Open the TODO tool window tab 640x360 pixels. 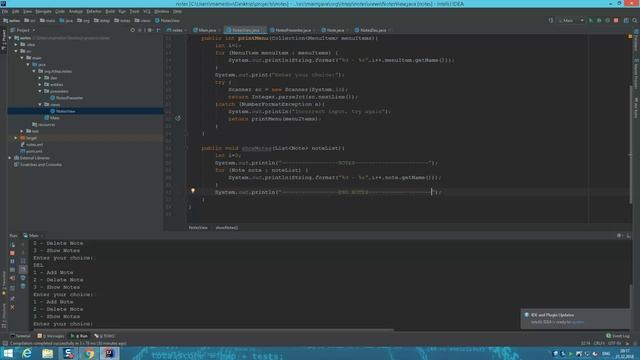point(104,336)
